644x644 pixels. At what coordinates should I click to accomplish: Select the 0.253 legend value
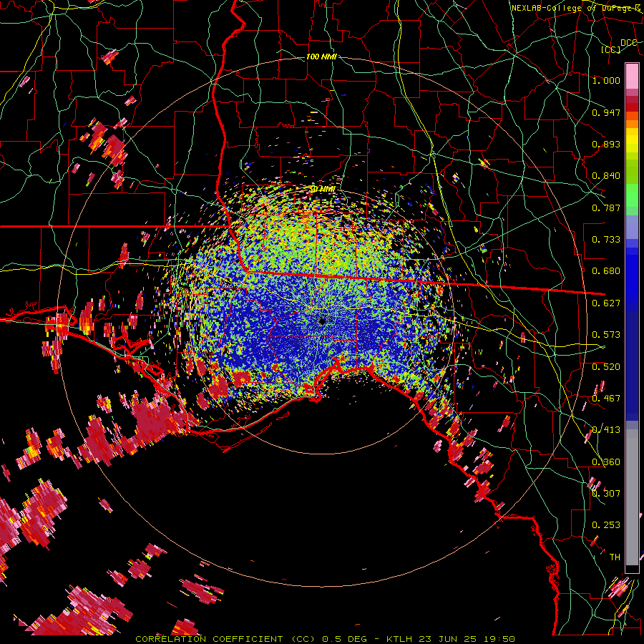tap(606, 525)
